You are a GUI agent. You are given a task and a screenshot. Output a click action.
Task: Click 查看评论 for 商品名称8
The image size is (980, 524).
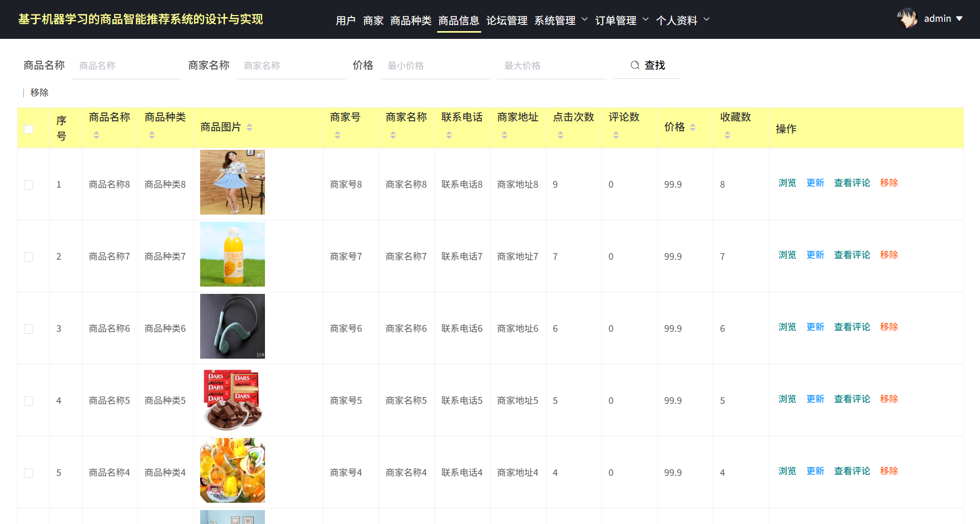coord(852,183)
